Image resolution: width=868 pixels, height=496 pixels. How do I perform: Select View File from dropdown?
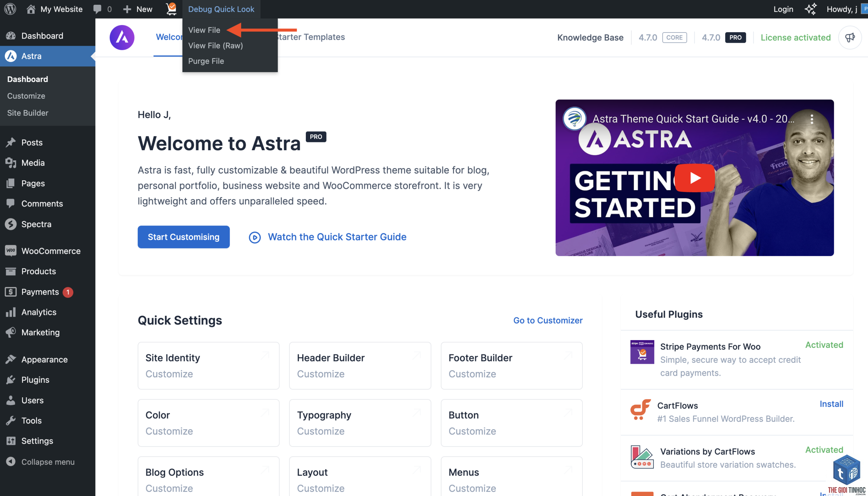[204, 30]
